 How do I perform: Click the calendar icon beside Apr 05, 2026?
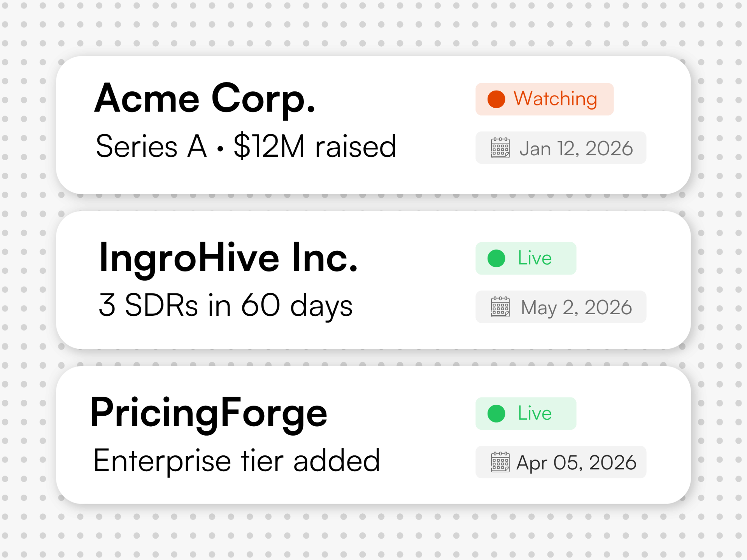tap(500, 462)
